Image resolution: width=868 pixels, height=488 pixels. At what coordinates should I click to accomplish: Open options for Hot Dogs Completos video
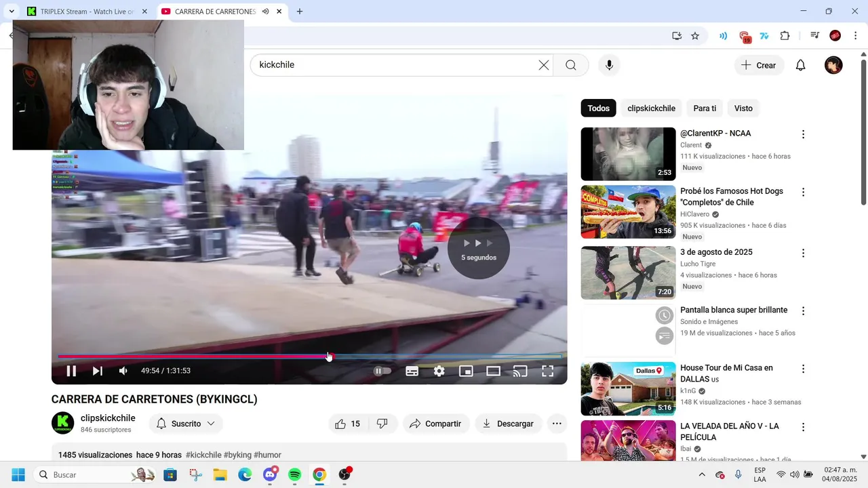pyautogui.click(x=803, y=192)
